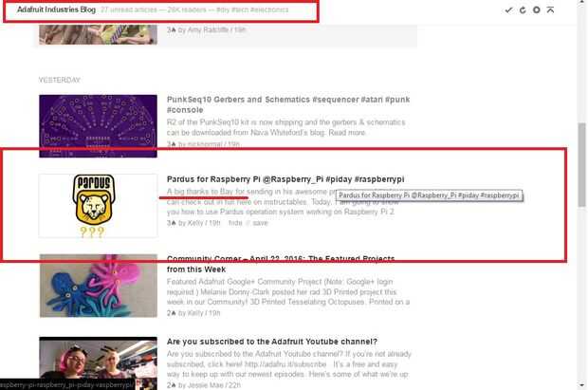
Task: Click the YESTERDAY section label
Action: (x=59, y=80)
